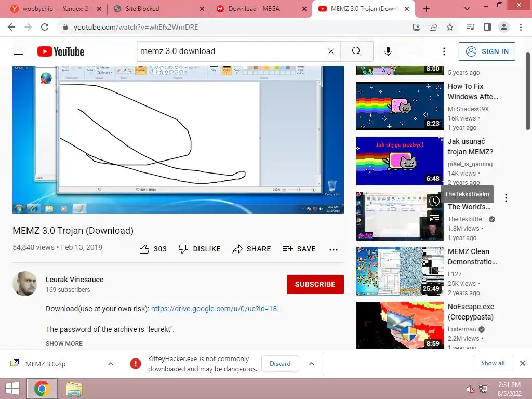Open options menu for The World's video
The image size is (532, 399).
506,198
